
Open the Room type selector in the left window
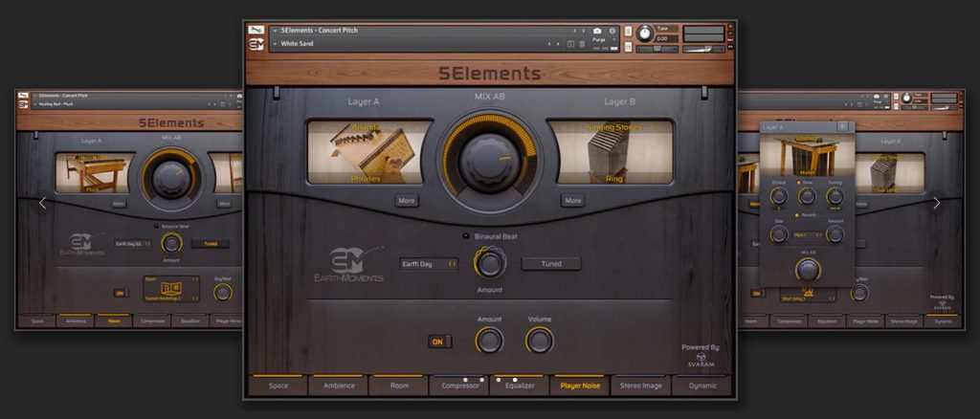coord(171,279)
